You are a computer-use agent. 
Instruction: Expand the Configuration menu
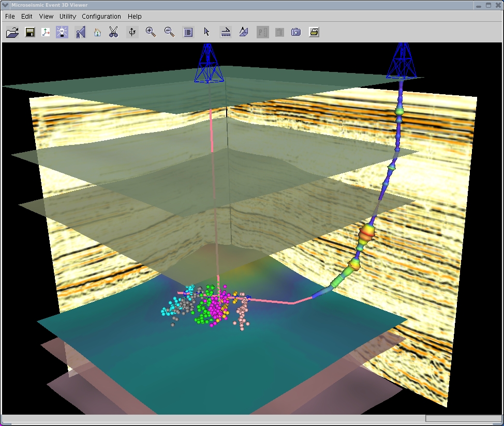coord(101,17)
